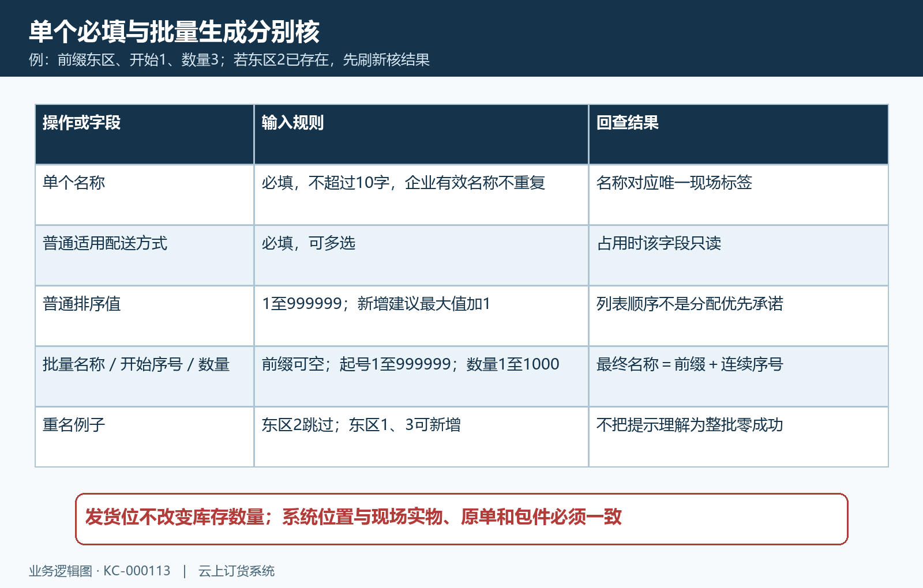Click the red notice starting with 发货位不改变库存数量
Screen dimensions: 923x588
pos(461,519)
